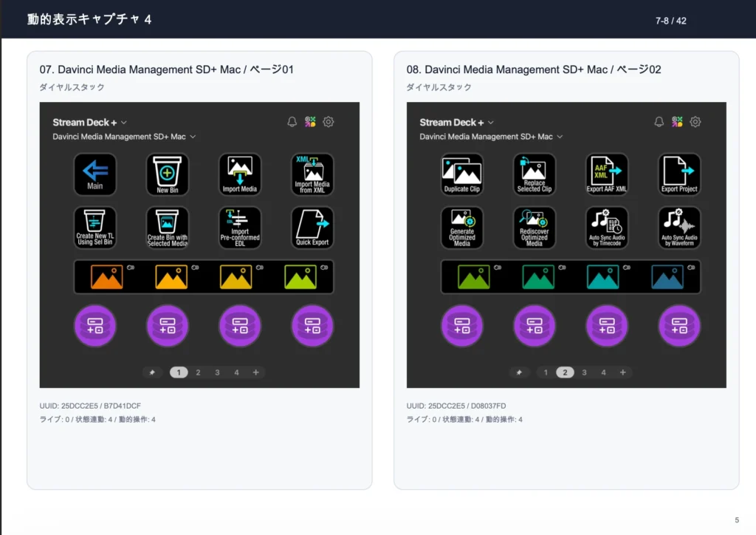756x535 pixels.
Task: Click third purple dial in 08 card
Action: pos(607,326)
